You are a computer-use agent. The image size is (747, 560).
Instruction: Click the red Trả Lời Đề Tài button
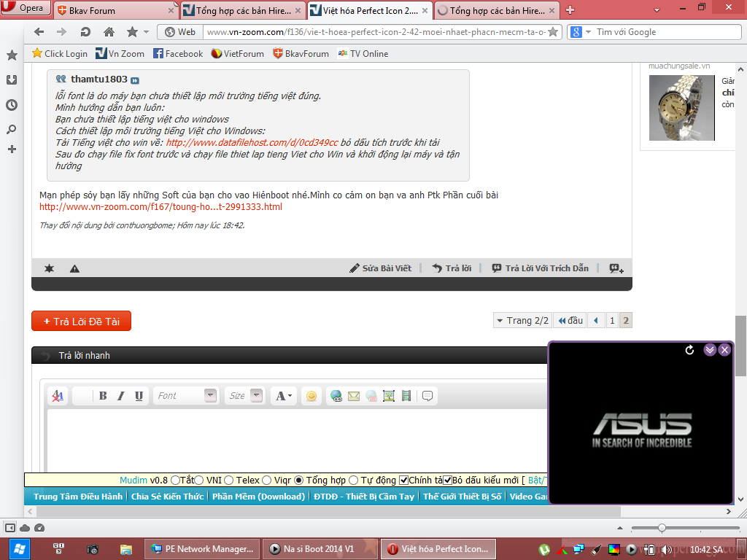pos(81,321)
